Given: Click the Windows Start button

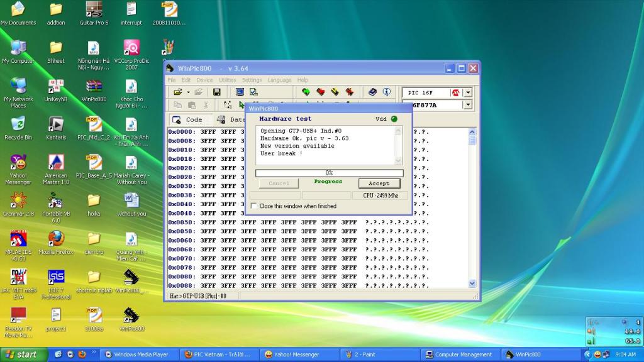Looking at the screenshot, I should point(19,354).
